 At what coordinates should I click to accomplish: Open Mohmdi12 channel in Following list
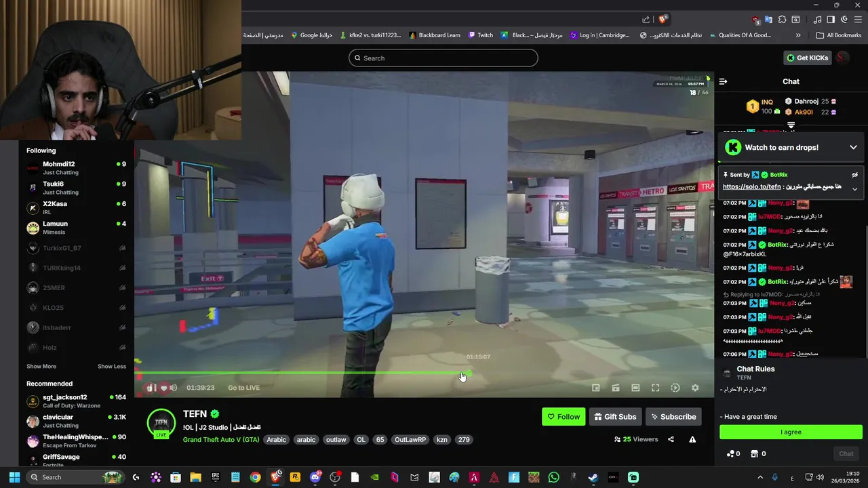click(76, 167)
